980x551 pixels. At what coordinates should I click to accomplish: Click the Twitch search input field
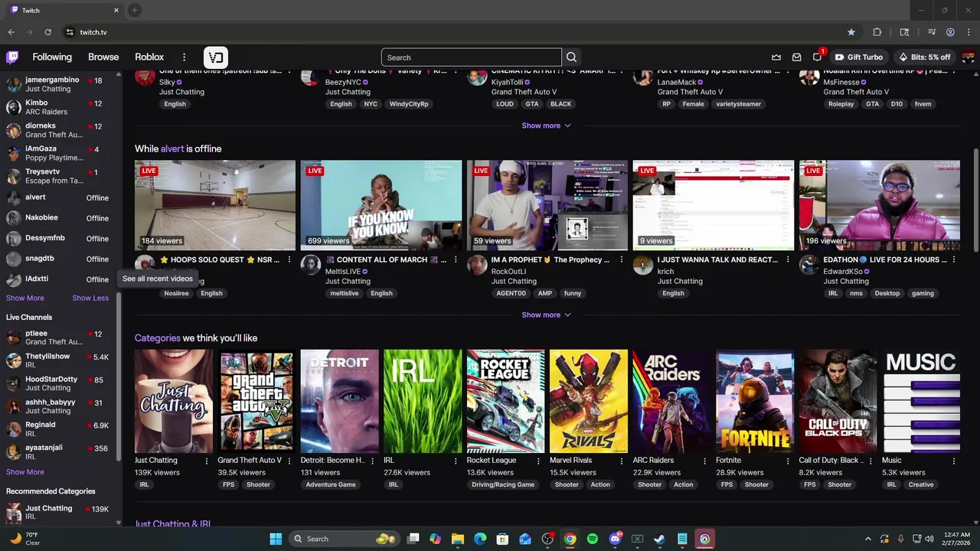(471, 57)
